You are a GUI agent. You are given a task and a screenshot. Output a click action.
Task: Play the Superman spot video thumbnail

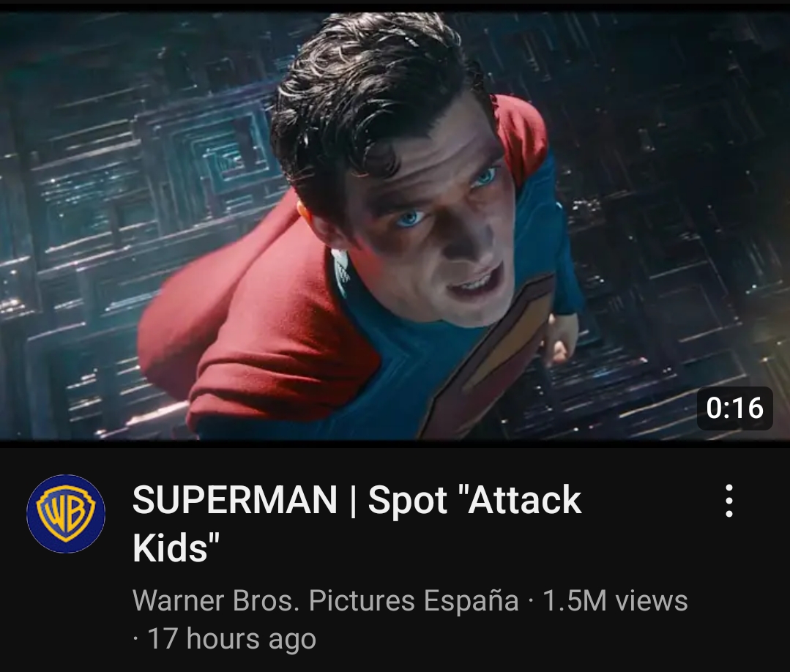tap(395, 225)
